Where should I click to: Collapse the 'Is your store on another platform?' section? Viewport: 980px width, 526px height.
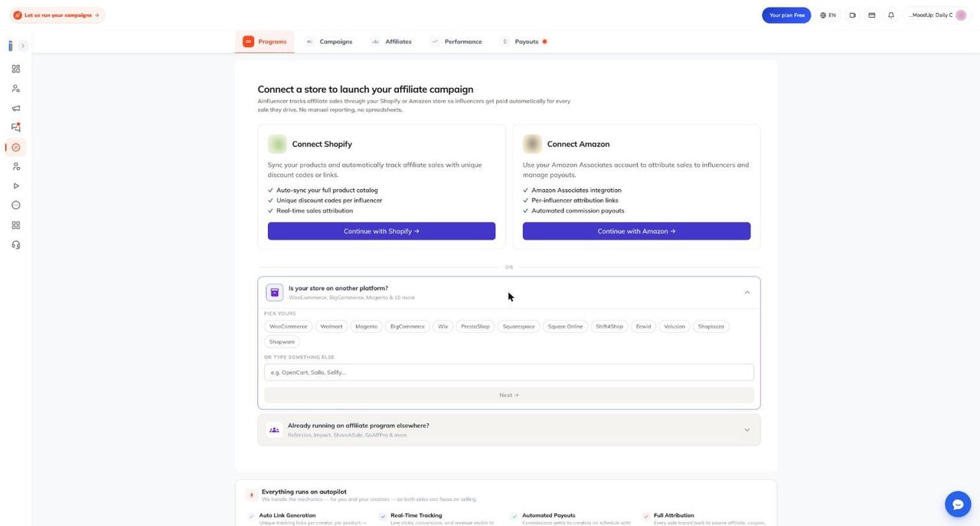[747, 292]
